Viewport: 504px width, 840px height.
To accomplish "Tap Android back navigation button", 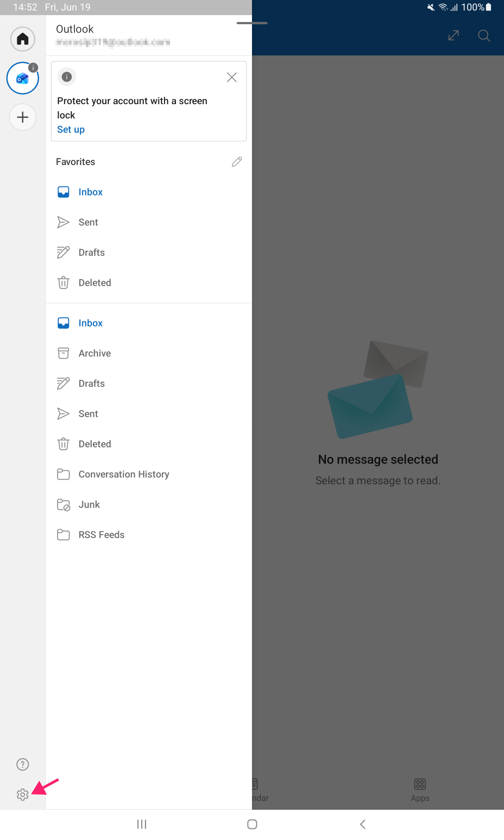I will click(362, 824).
